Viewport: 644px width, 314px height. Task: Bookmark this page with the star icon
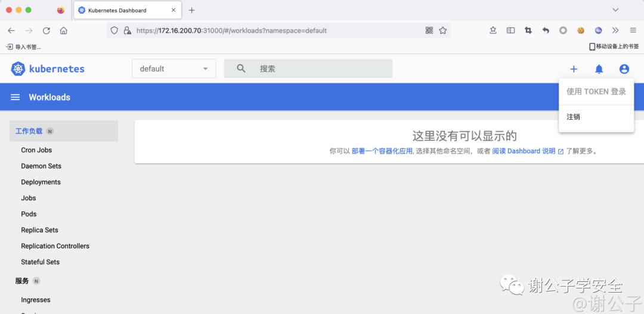[442, 30]
